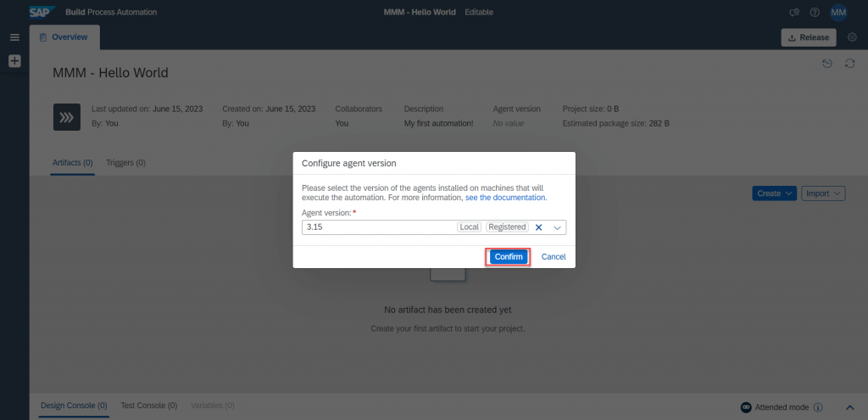This screenshot has width=868, height=420.
Task: Click the Attended mode bot icon
Action: (746, 407)
